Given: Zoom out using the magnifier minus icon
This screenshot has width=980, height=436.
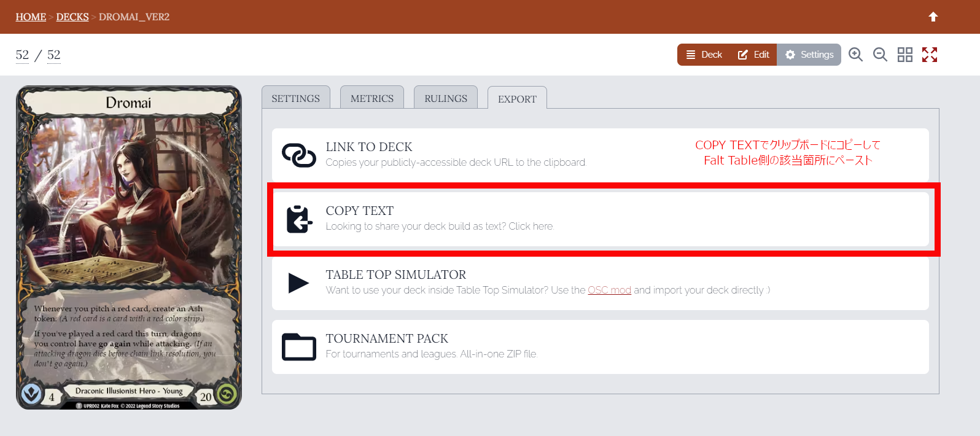Looking at the screenshot, I should [880, 55].
